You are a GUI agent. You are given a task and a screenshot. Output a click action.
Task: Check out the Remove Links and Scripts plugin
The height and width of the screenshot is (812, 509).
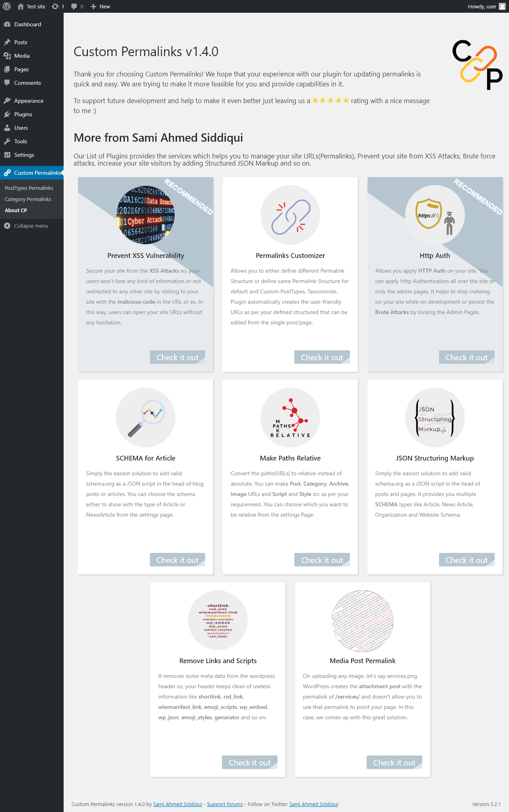(250, 762)
